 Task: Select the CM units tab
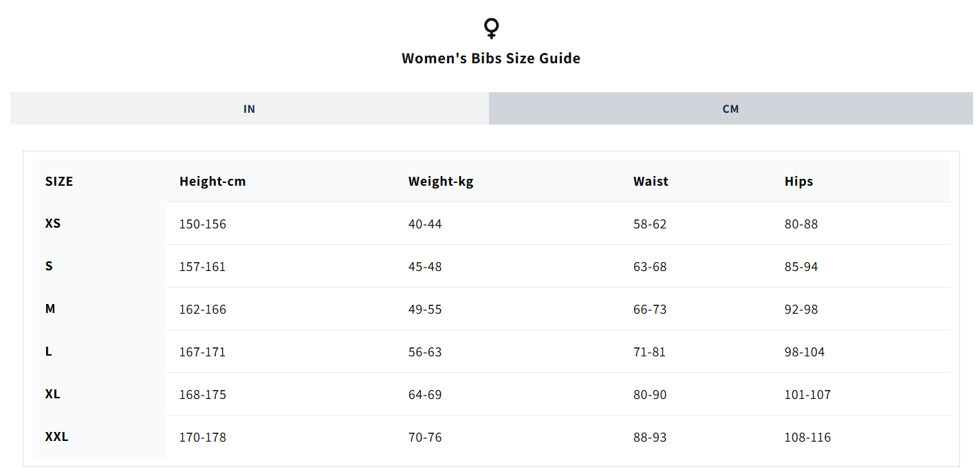pyautogui.click(x=731, y=109)
